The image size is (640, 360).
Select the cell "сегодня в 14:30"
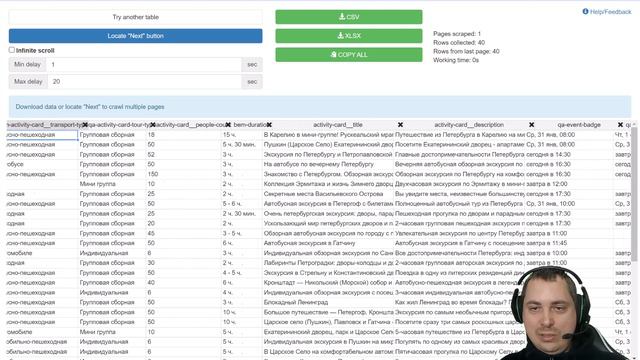coord(569,154)
